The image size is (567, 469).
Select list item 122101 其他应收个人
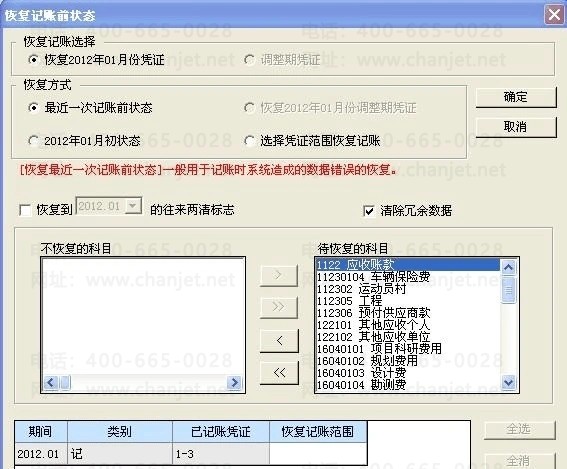pyautogui.click(x=408, y=324)
